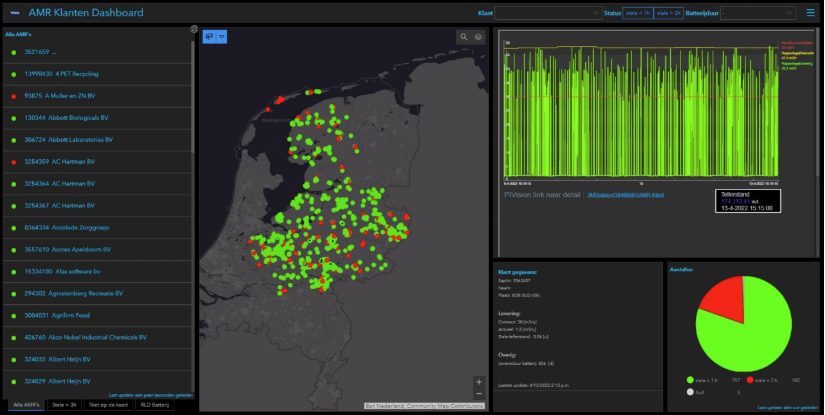
Task: Expand the map selection tool dropdown arrow
Action: click(222, 37)
